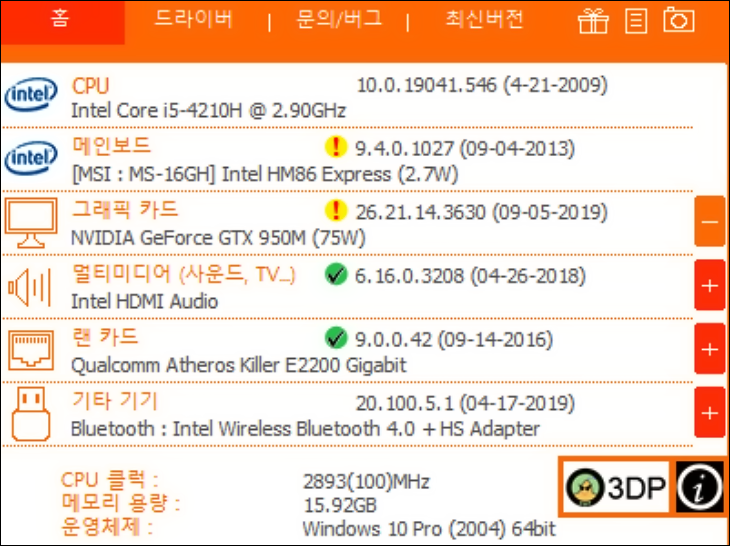
Task: Click graphics driver version 26.21.14.3630
Action: coord(482,213)
